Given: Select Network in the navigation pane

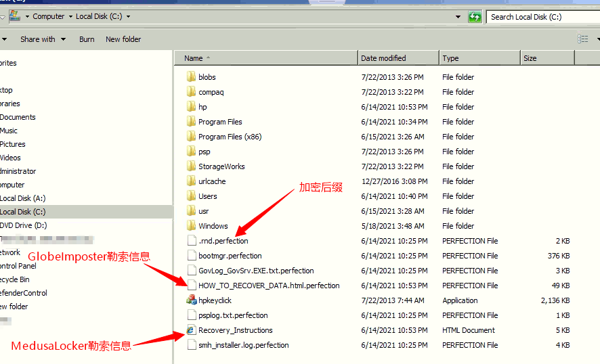Looking at the screenshot, I should point(10,252).
